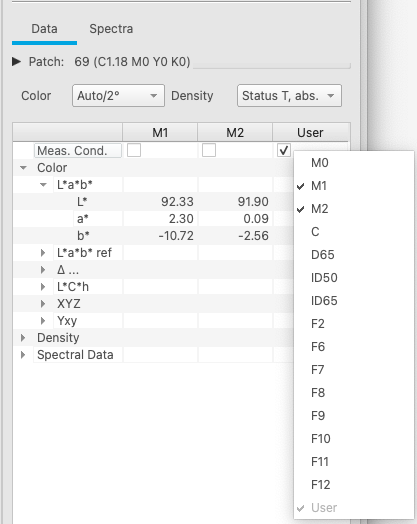Expand the Spectral Data section
The height and width of the screenshot is (524, 417).
click(x=23, y=355)
